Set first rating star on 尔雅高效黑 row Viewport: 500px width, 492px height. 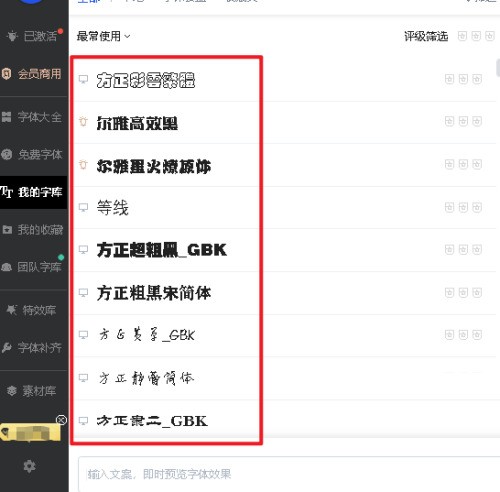pos(449,121)
